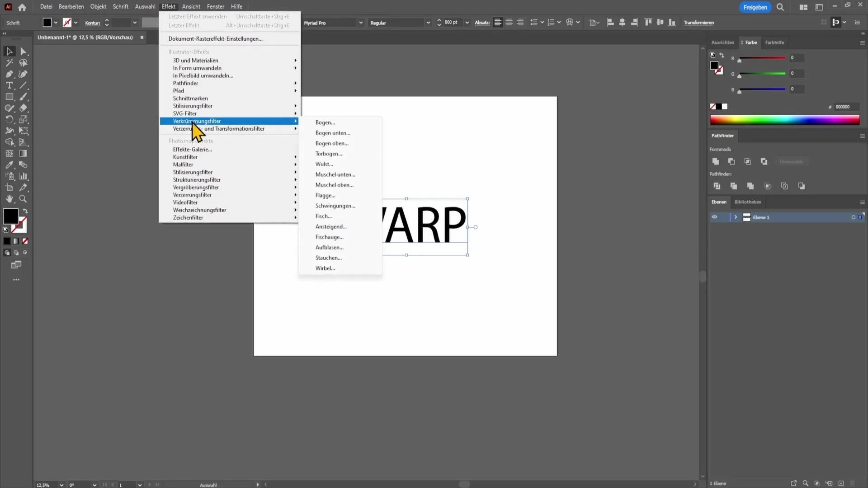Set color mode to None in toolbox

[25, 241]
